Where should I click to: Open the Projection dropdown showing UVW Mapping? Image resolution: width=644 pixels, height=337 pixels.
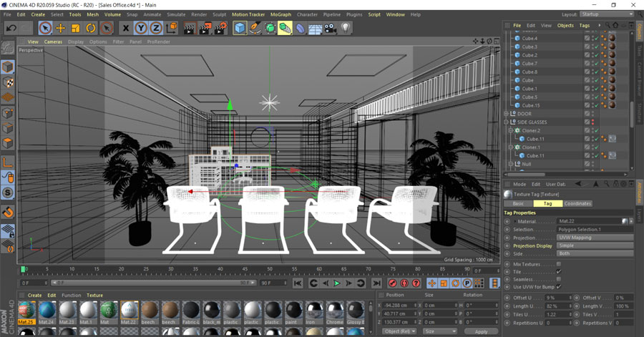tap(595, 238)
